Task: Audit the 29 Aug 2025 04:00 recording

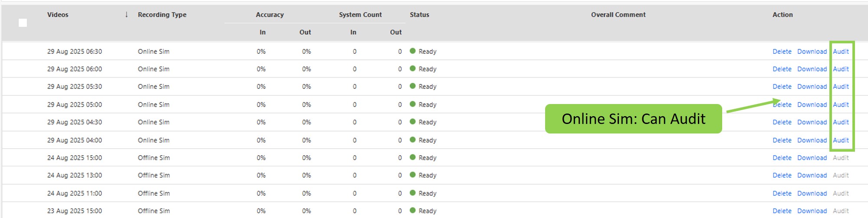Action: point(841,140)
